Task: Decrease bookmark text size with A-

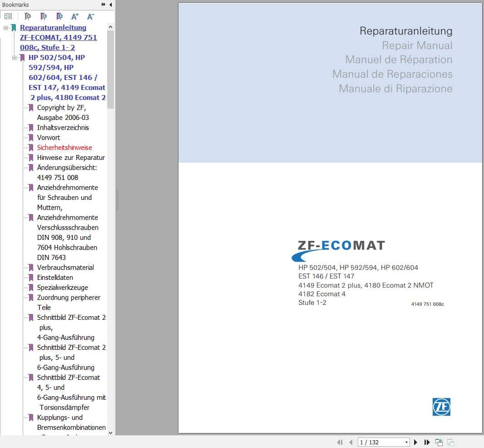Action: tap(90, 16)
